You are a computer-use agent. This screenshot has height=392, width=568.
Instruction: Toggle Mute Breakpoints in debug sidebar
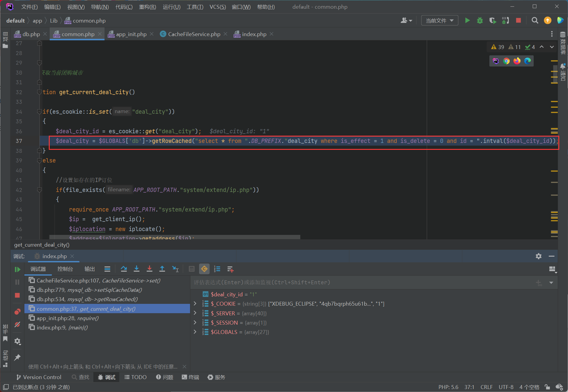(17, 325)
